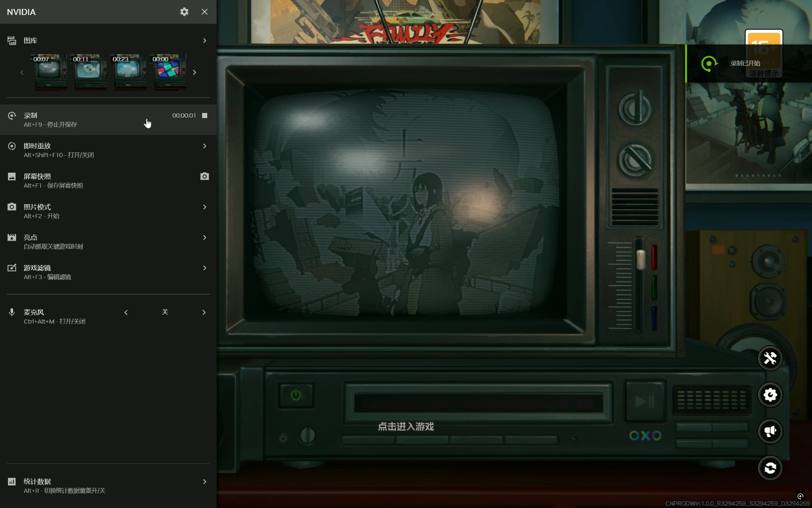812x508 pixels.
Task: Click the 麦克风 microphone icon
Action: pyautogui.click(x=12, y=312)
